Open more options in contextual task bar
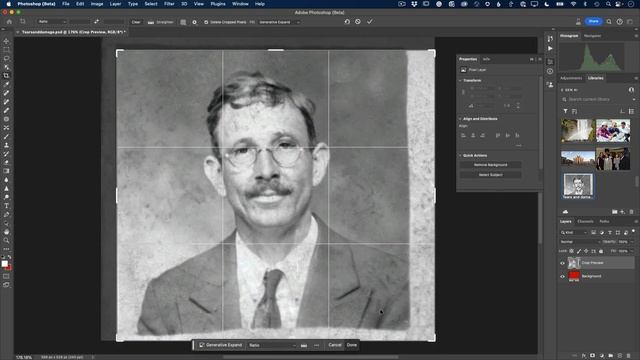Screen dimensions: 640x360 (x=316, y=345)
